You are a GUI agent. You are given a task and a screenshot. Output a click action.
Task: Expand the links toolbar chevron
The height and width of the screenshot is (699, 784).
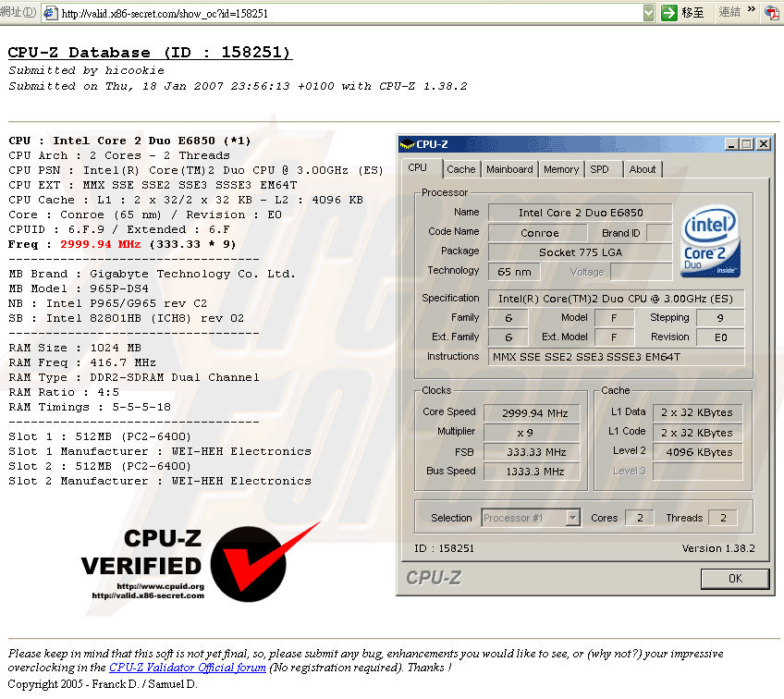(750, 12)
